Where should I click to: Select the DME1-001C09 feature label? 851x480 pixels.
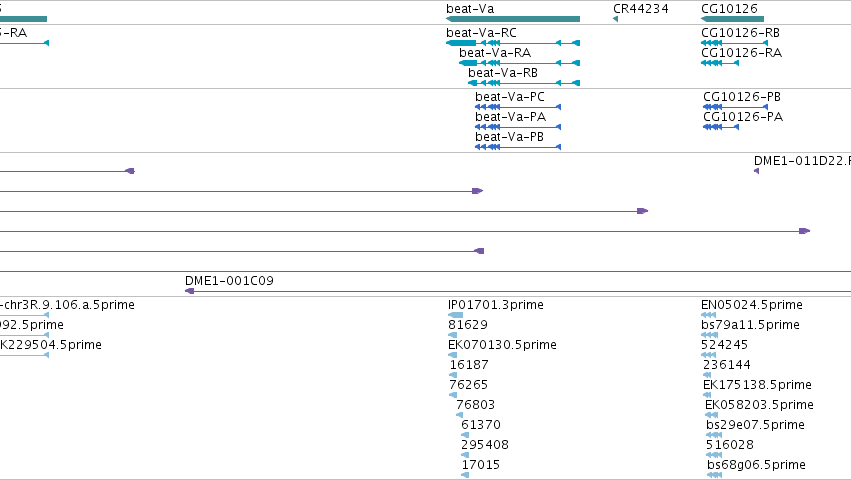[229, 281]
